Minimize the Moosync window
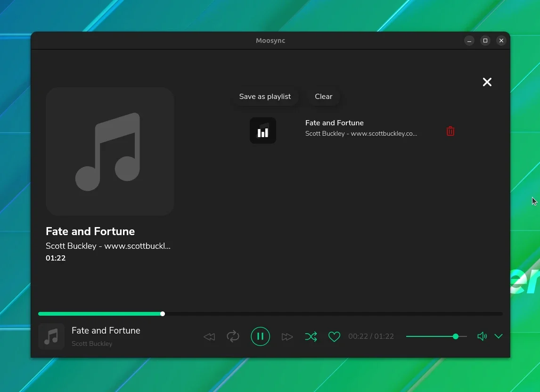The width and height of the screenshot is (540, 392). tap(469, 41)
